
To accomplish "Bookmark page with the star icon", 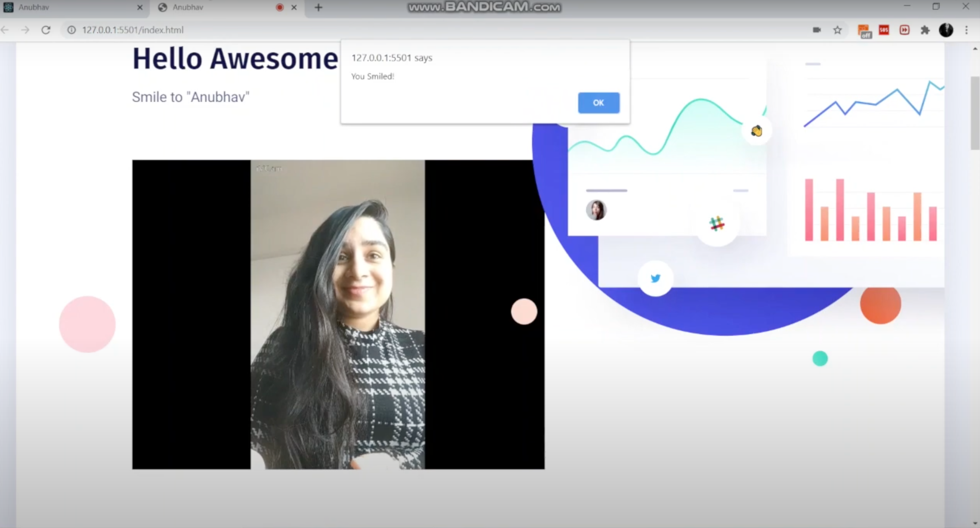I will 837,30.
